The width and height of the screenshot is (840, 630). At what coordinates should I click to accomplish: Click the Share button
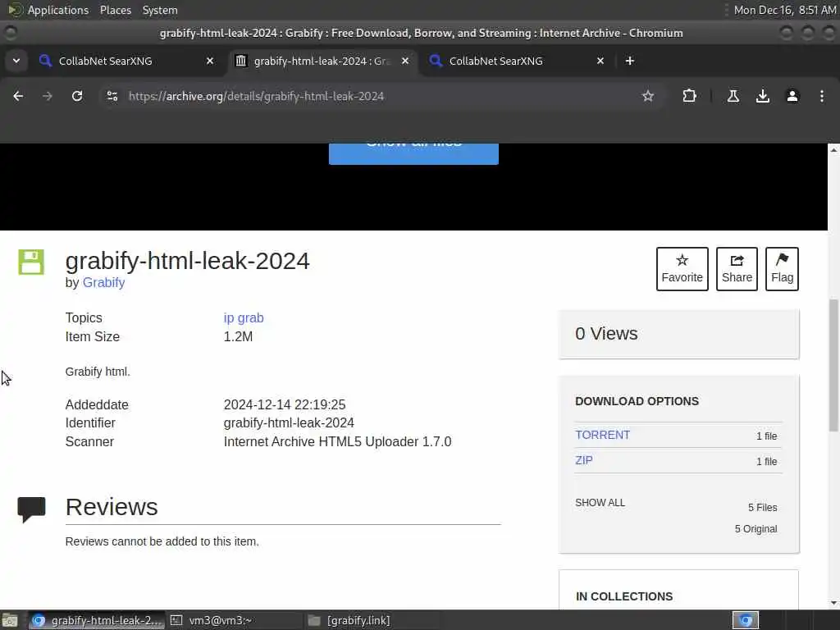pos(737,269)
